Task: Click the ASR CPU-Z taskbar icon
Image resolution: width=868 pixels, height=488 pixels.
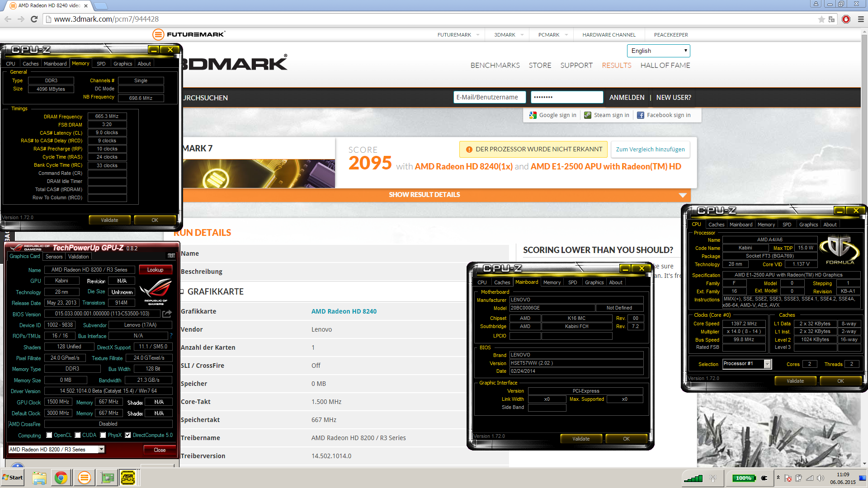Action: coord(128,478)
